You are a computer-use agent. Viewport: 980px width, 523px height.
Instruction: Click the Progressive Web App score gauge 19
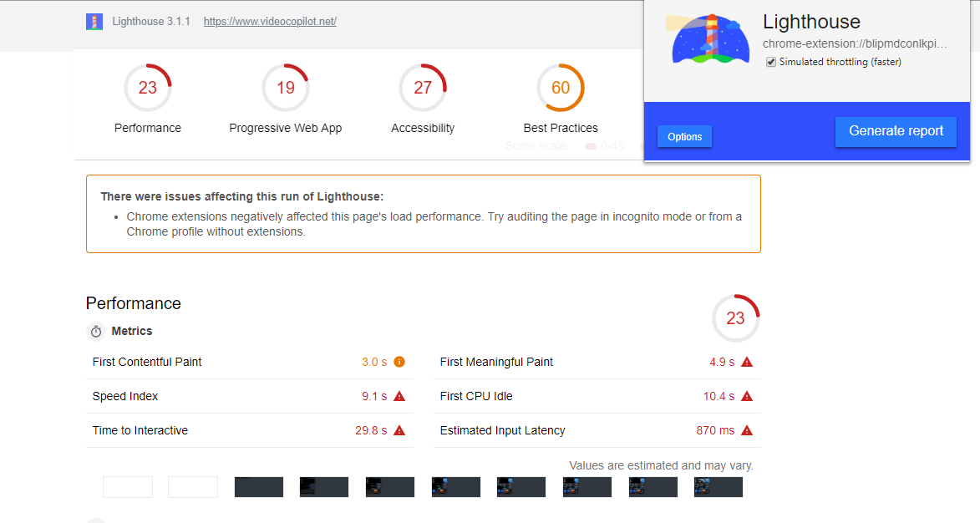[x=286, y=88]
